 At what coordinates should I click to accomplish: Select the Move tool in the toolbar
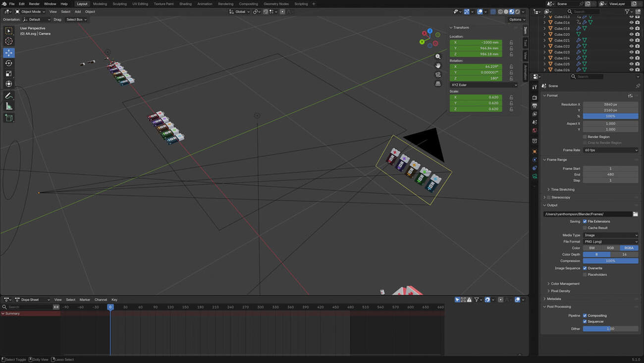tap(9, 53)
